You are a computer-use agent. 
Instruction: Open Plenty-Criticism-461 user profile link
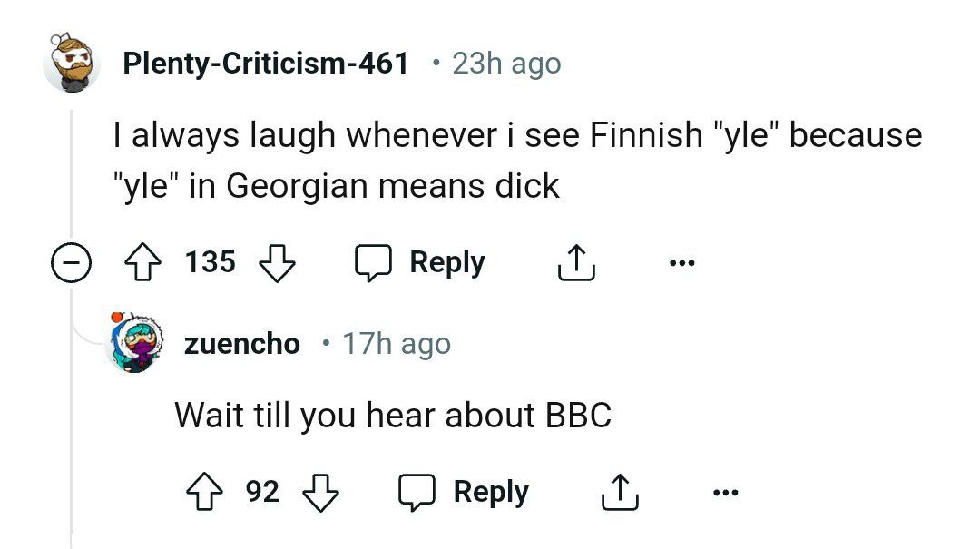(x=265, y=64)
